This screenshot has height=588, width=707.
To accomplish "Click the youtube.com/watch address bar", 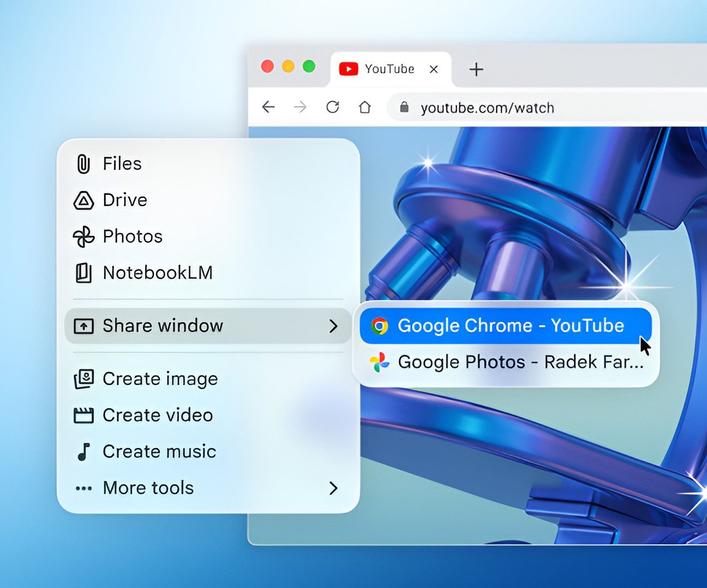I will 547,107.
